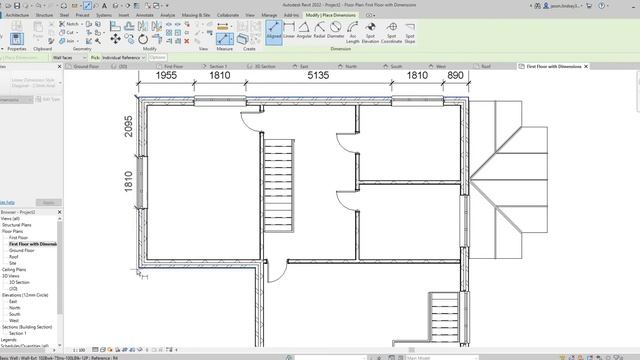Screen dimensions: 640x360
Task: Select the Spot Slope tool
Action: click(x=410, y=32)
